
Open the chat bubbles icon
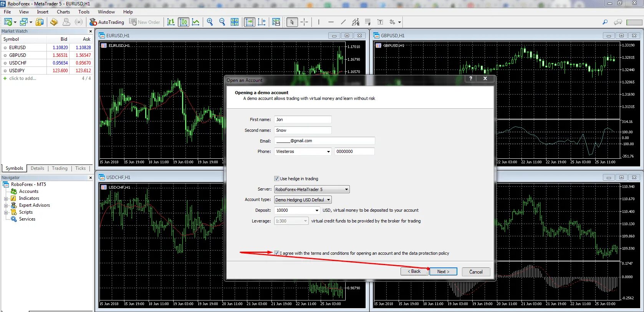[618, 22]
